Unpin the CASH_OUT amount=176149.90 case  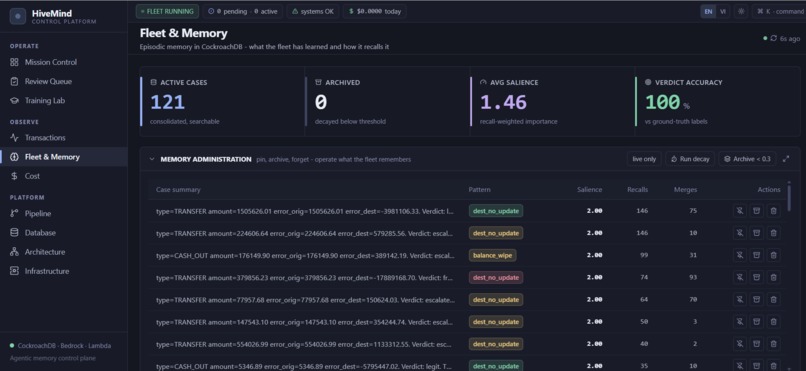pyautogui.click(x=740, y=255)
